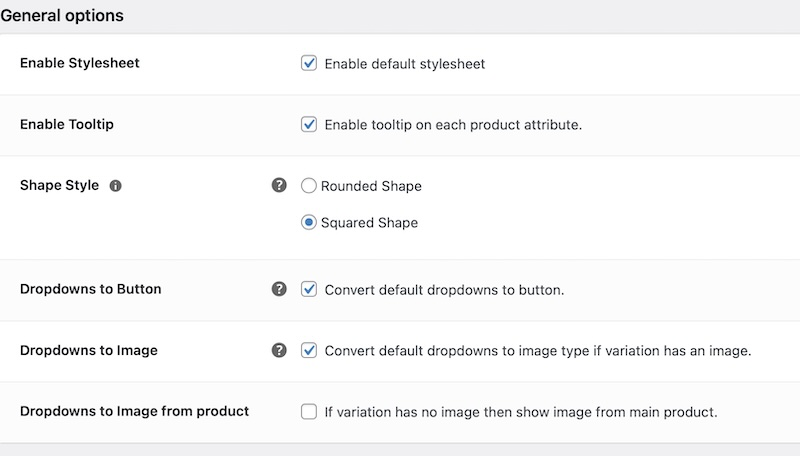Click the 'Enable default stylesheet' label text
This screenshot has width=800, height=456.
[x=405, y=64]
